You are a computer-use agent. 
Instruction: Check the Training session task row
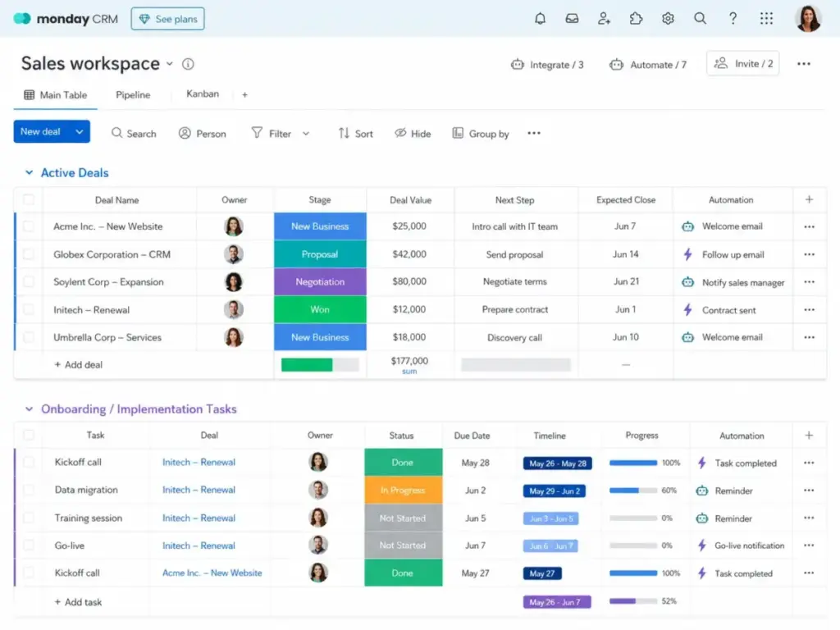[29, 518]
